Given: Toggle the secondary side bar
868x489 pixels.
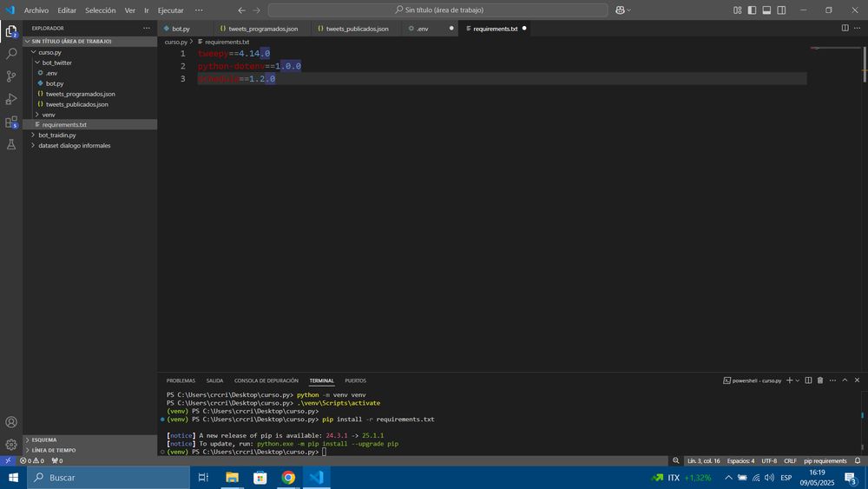Looking at the screenshot, I should (x=781, y=10).
